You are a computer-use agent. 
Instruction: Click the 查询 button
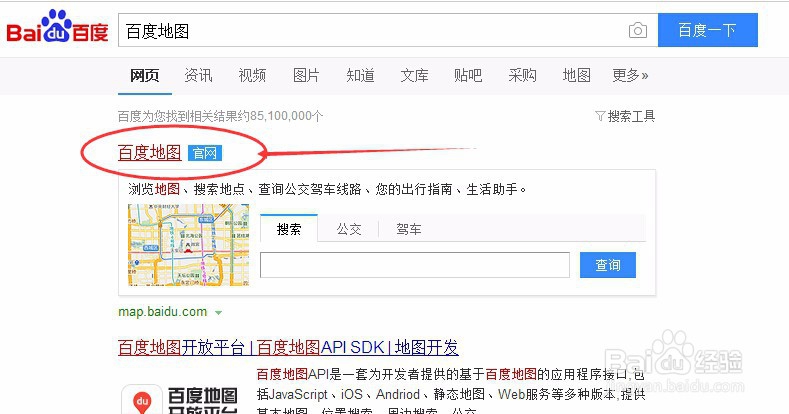608,265
